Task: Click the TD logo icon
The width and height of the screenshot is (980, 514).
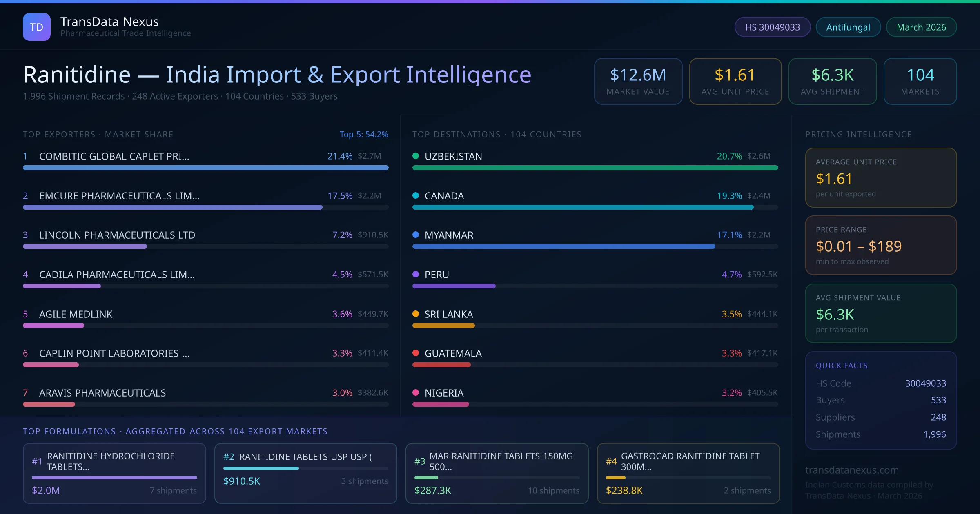Action: [36, 27]
